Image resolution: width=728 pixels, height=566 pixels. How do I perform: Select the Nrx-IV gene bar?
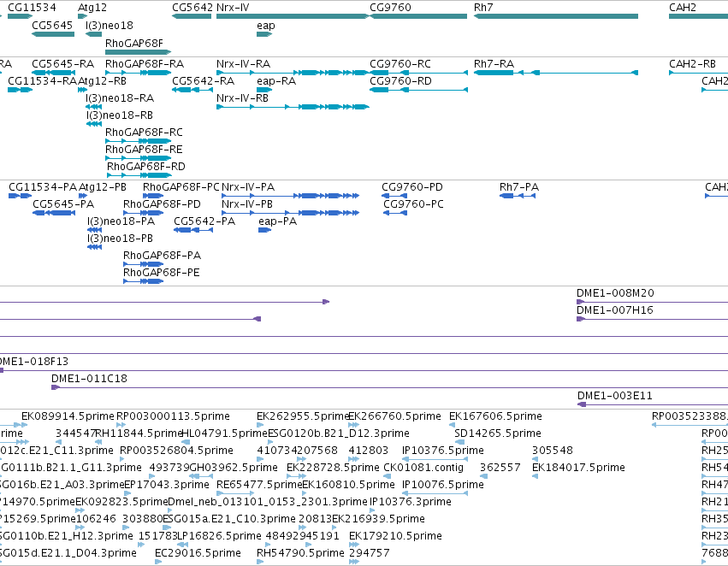[x=293, y=16]
